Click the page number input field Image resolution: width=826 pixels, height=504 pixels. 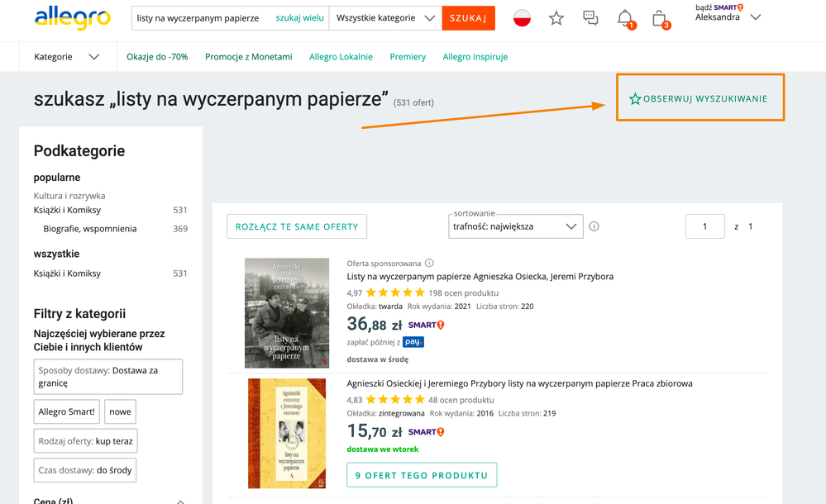point(704,226)
